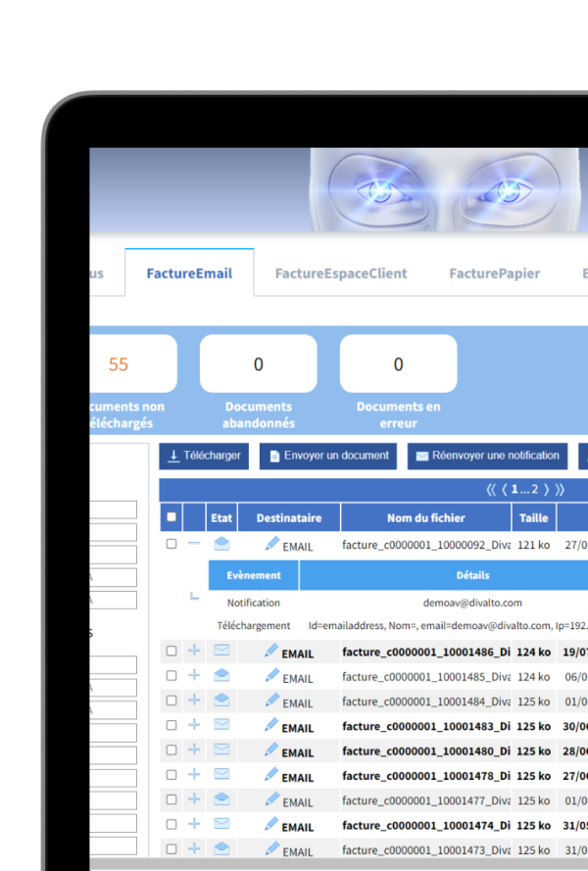Expand details of facture_c0000001_10001483 row

[x=194, y=724]
